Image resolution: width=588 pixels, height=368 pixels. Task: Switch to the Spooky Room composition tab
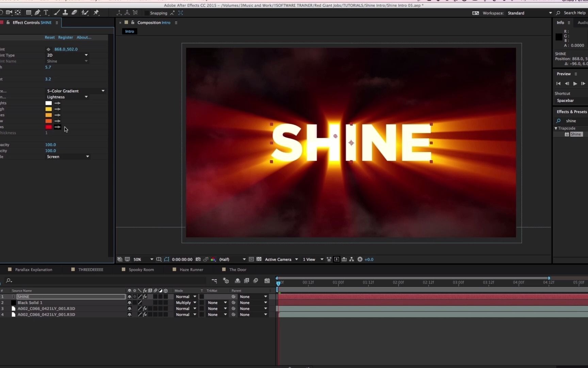pos(141,269)
